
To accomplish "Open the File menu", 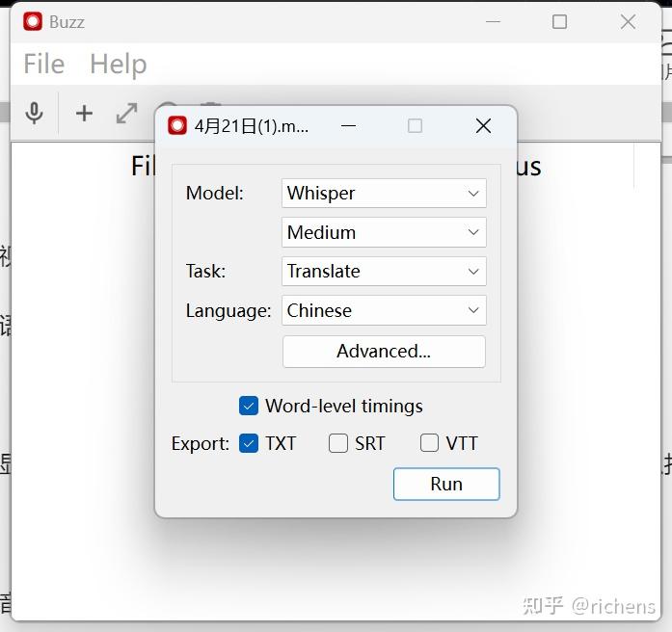I will [x=44, y=64].
